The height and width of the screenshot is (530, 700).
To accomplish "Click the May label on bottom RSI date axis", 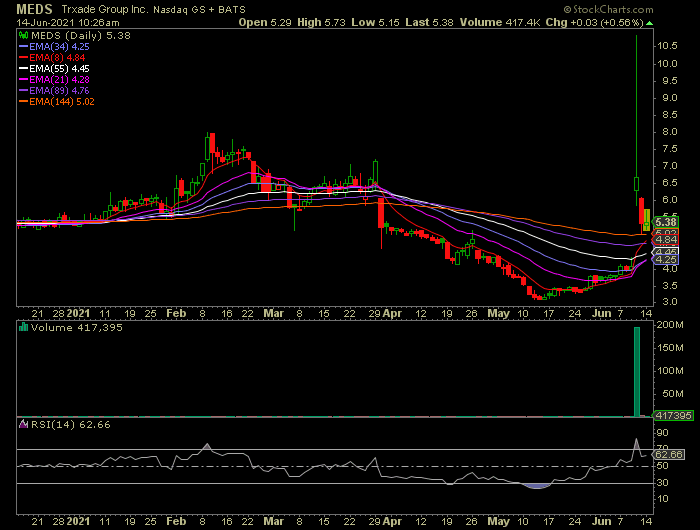I will coord(498,522).
